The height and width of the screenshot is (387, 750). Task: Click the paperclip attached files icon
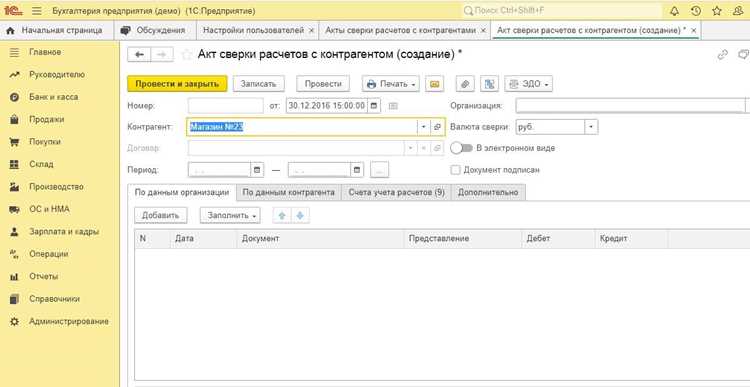point(465,84)
